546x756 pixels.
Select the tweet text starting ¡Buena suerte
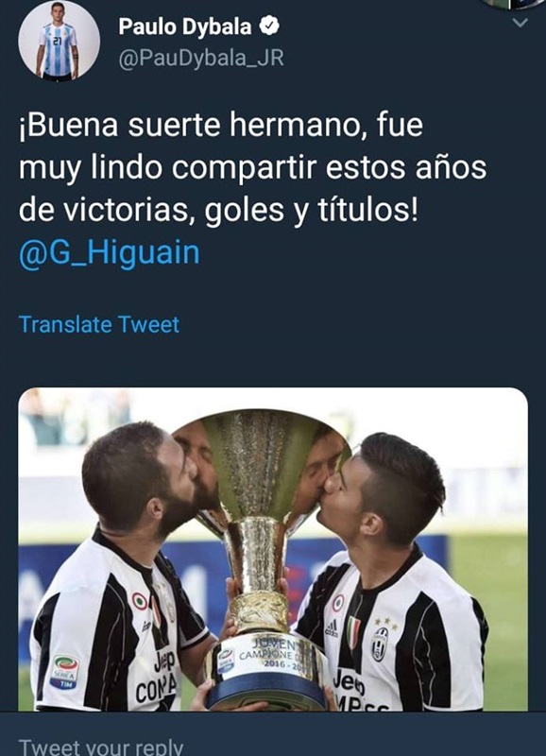252,167
